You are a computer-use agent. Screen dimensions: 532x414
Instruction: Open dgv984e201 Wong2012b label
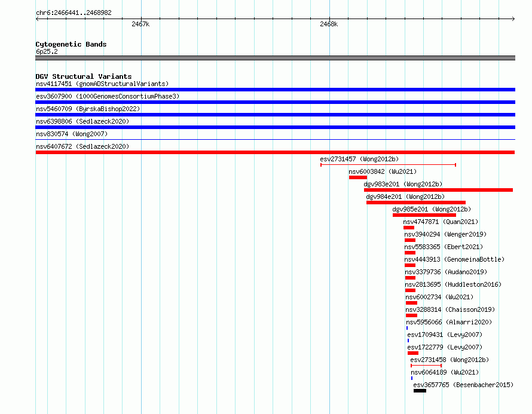(x=405, y=197)
